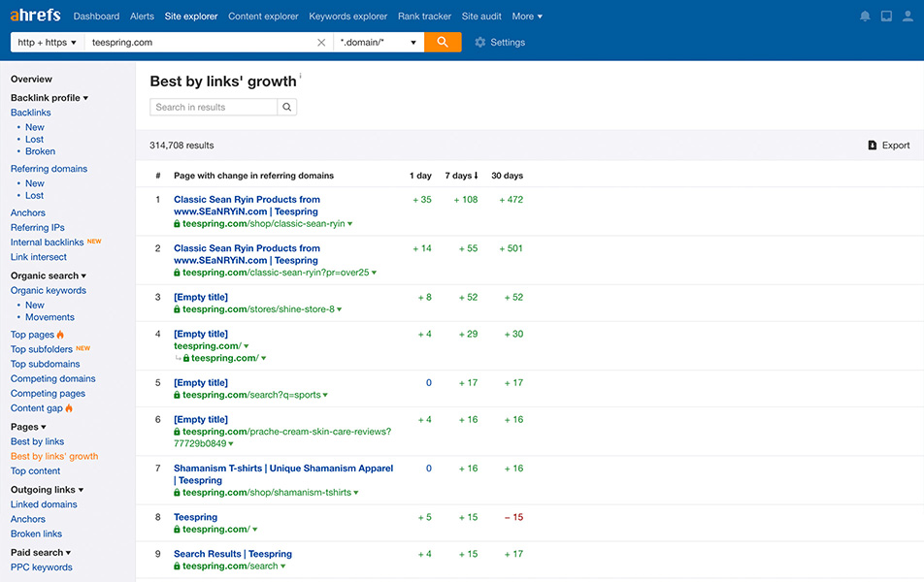The height and width of the screenshot is (582, 924).
Task: Switch to the Keywords explorer tab
Action: pyautogui.click(x=347, y=16)
